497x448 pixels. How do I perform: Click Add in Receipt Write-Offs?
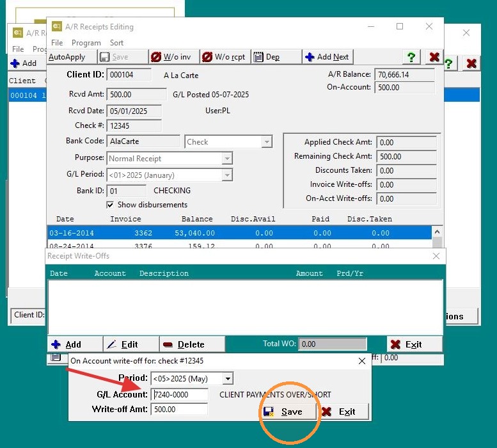75,344
